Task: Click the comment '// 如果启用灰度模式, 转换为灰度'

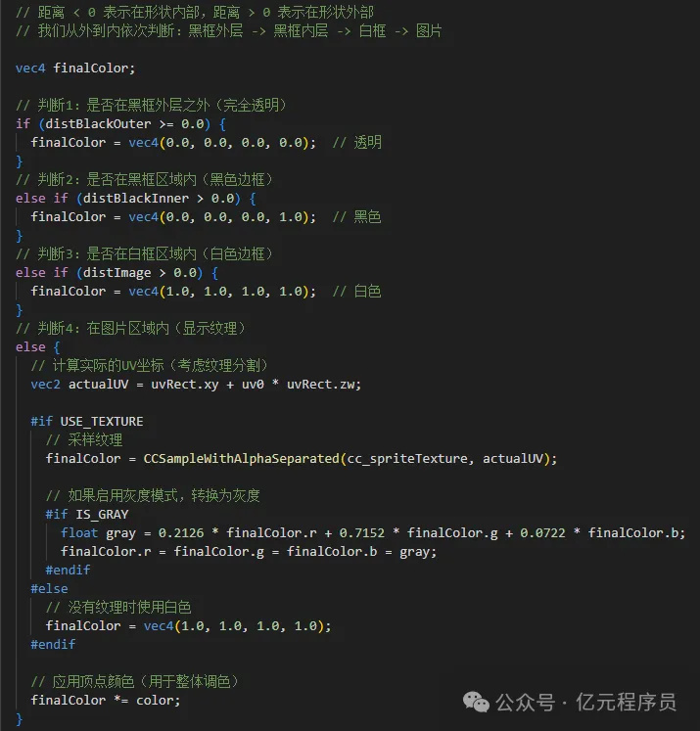Action: [153, 495]
